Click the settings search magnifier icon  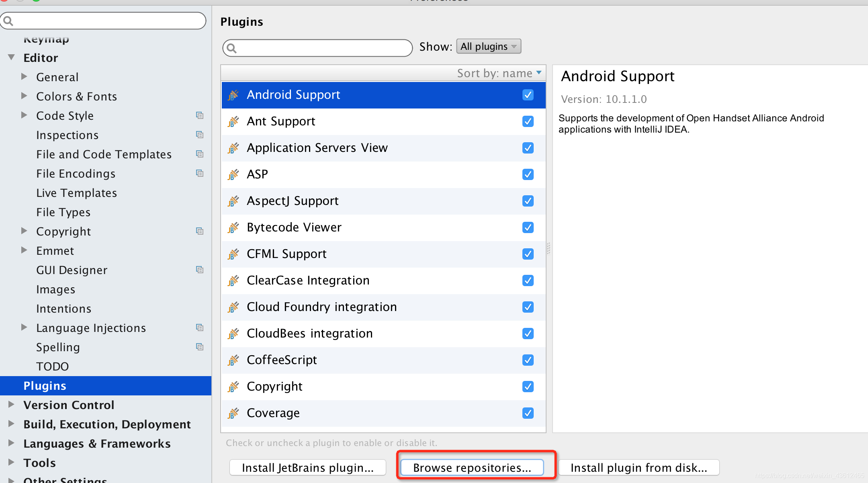click(x=8, y=21)
